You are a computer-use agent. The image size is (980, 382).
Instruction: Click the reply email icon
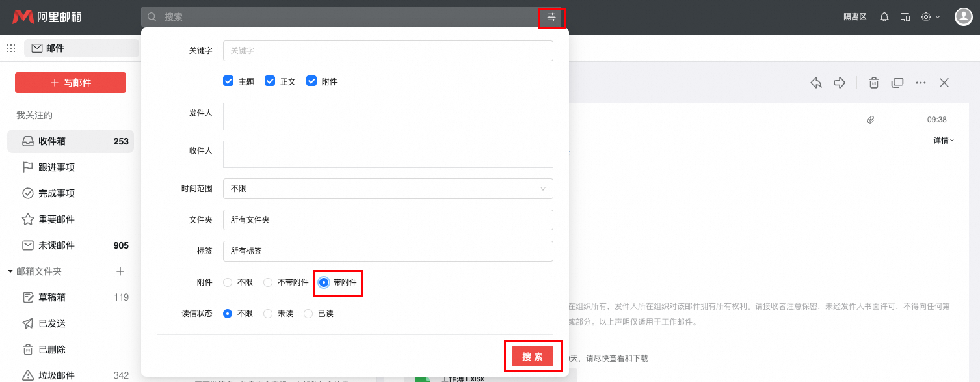pos(816,83)
